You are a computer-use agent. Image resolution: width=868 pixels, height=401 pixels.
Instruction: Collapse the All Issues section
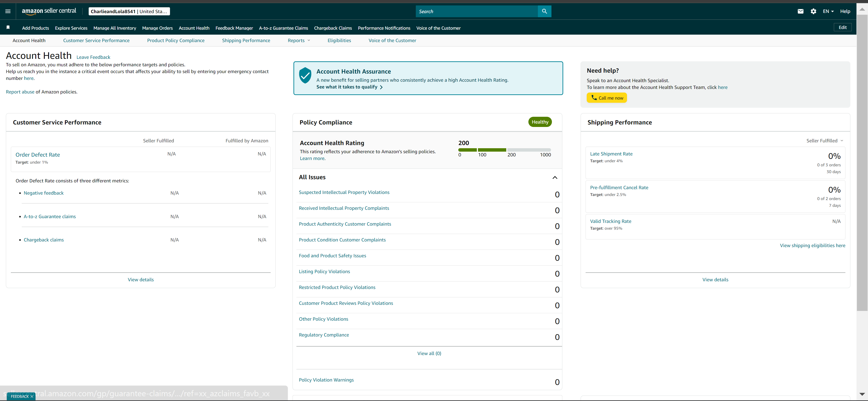tap(555, 177)
